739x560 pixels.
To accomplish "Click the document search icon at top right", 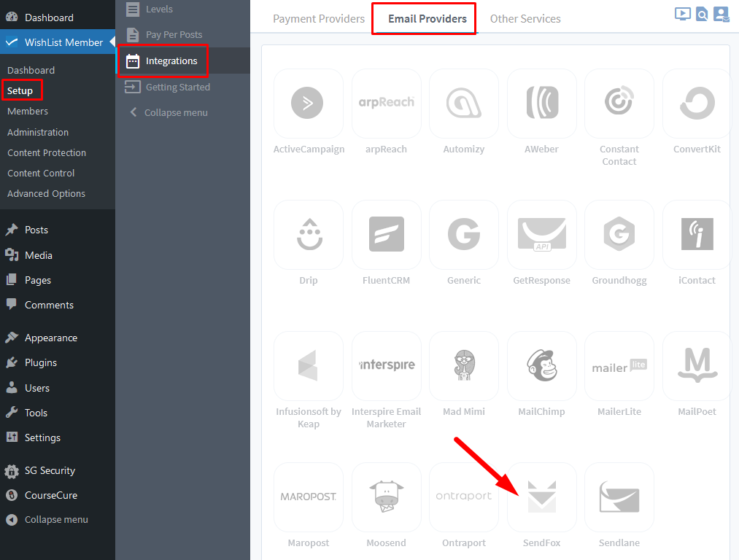I will point(702,14).
